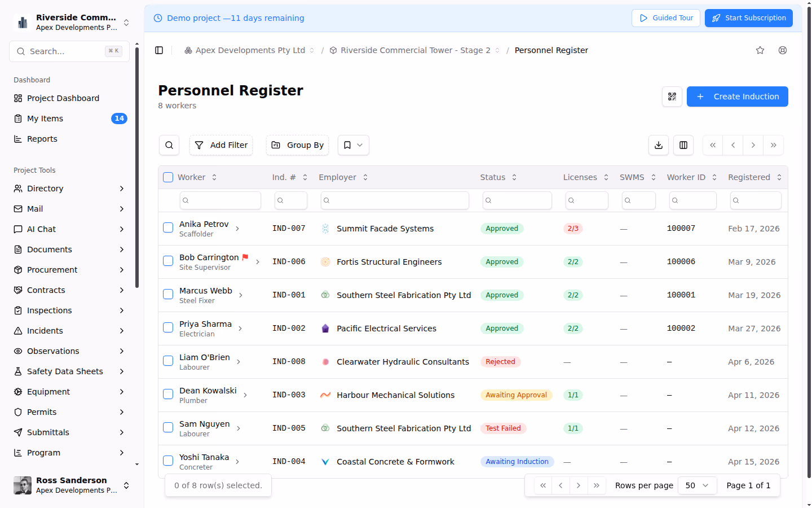Go to Project Dashboard in sidebar
Image resolution: width=812 pixels, height=508 pixels.
click(63, 98)
